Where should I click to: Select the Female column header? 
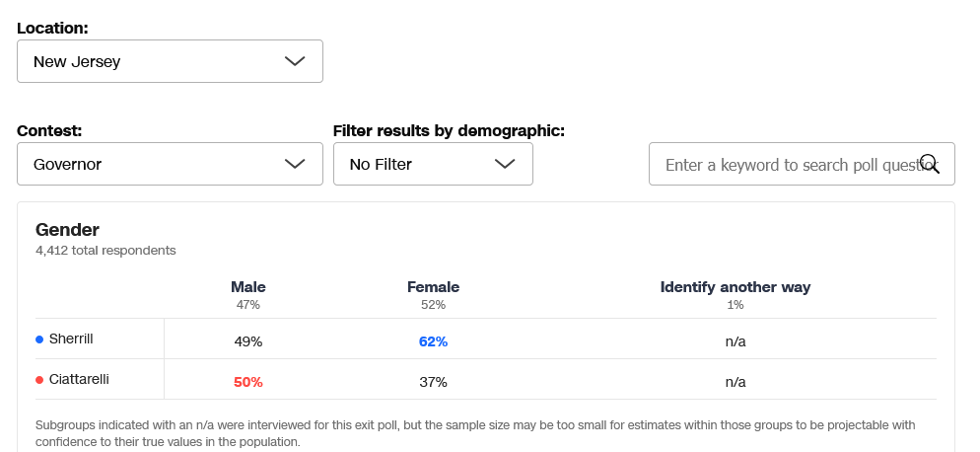433,287
